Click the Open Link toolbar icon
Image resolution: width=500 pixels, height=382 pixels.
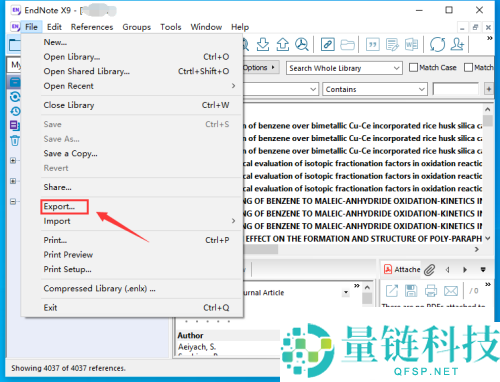coord(328,44)
